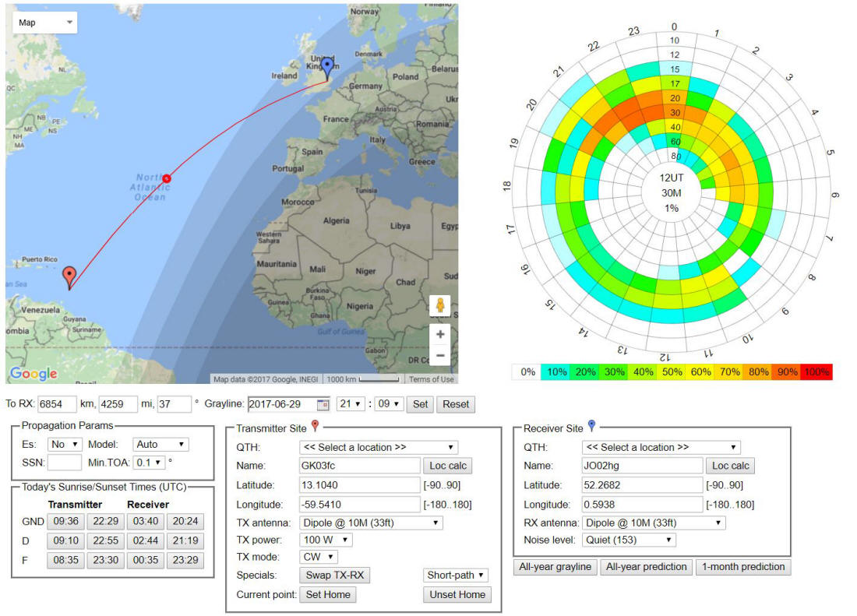Viewport: 857px width, 616px height.
Task: Open Street View pegman on map
Action: point(440,305)
